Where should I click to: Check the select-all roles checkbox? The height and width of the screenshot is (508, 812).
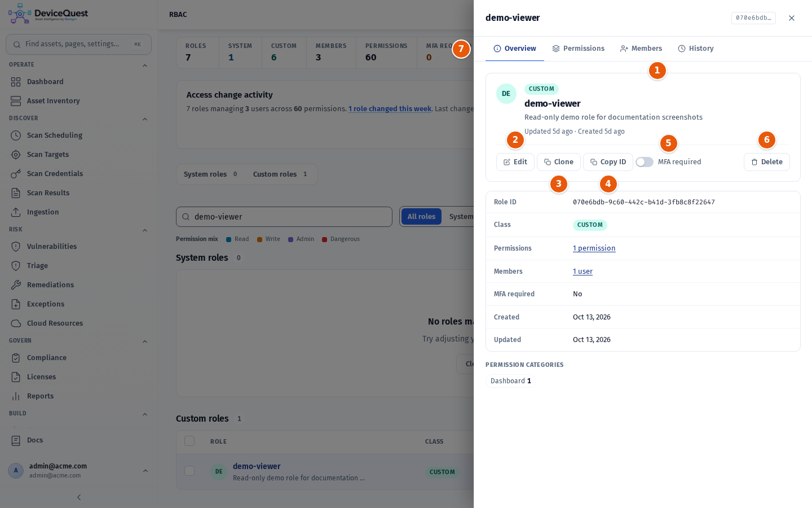click(x=189, y=441)
